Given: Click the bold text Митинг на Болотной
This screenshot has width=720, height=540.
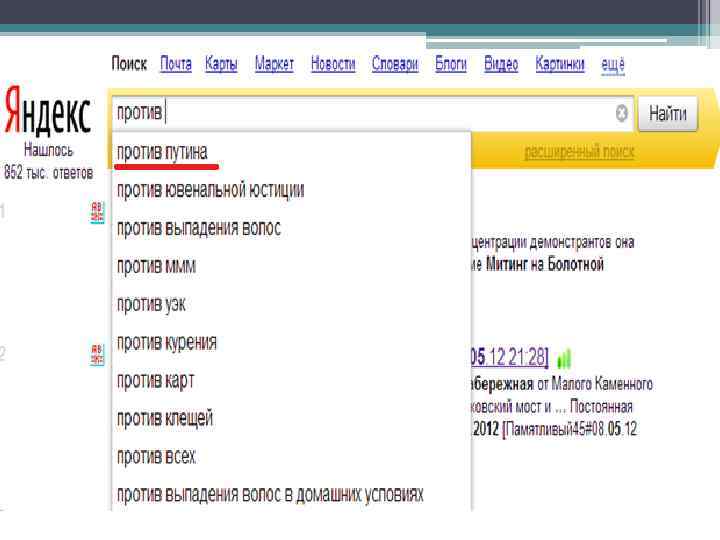Looking at the screenshot, I should [x=545, y=264].
